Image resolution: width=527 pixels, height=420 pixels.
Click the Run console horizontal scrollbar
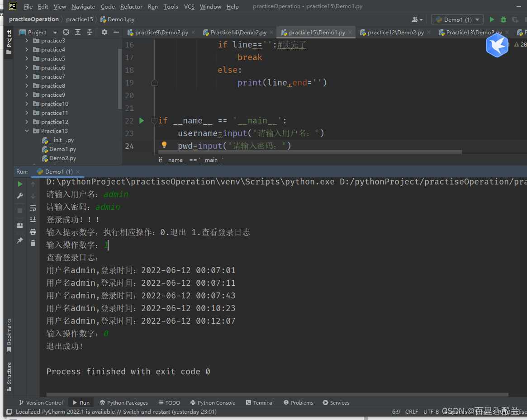277,395
